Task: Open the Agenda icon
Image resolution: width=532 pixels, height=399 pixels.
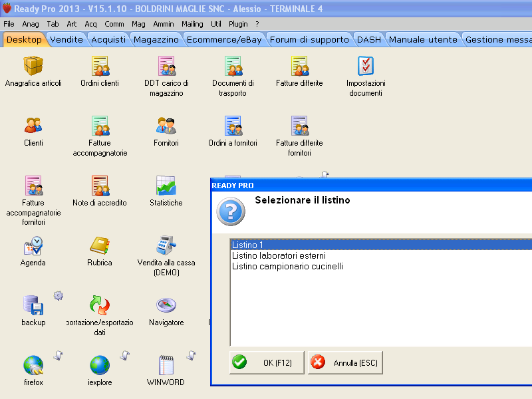Action: 33,245
